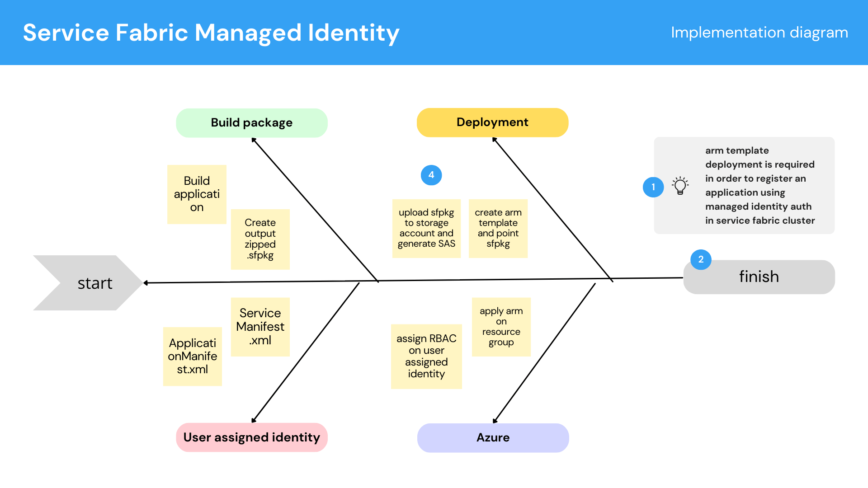Select the 'Build application' sticky note

tap(197, 194)
